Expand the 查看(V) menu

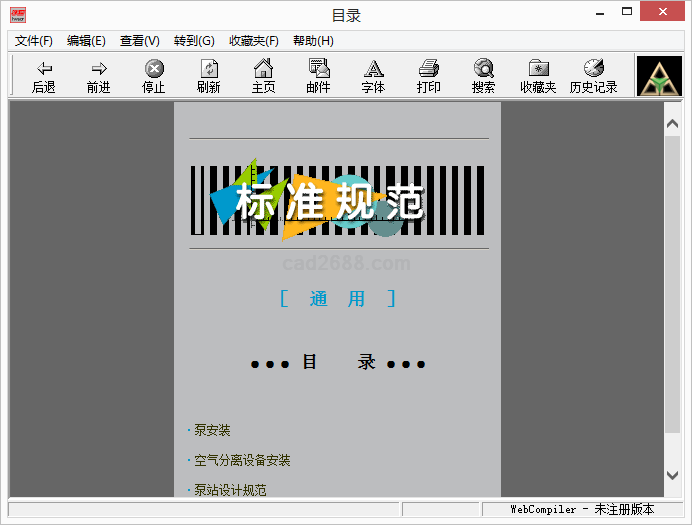pos(140,41)
